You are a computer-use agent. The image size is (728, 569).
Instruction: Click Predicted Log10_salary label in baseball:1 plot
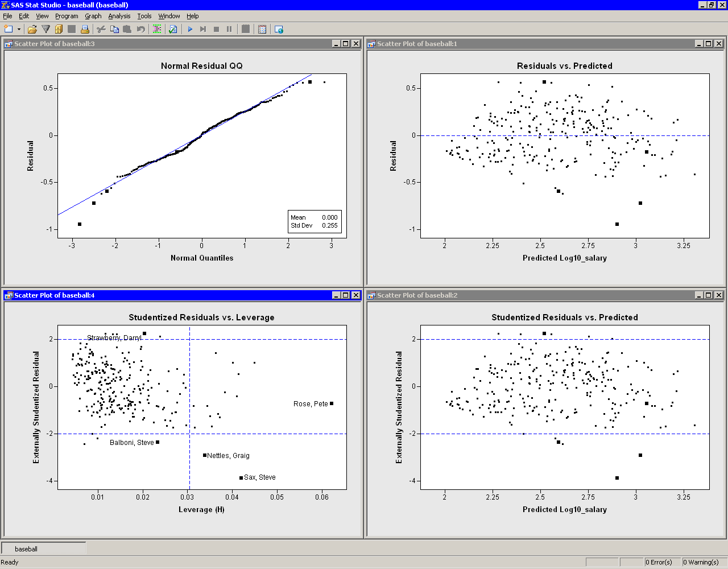(565, 258)
